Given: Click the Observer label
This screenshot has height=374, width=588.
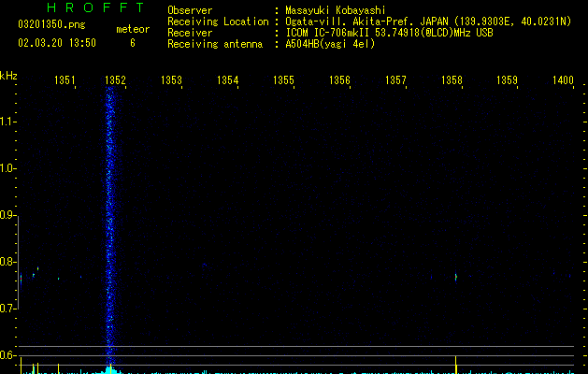Looking at the screenshot, I should 190,10.
